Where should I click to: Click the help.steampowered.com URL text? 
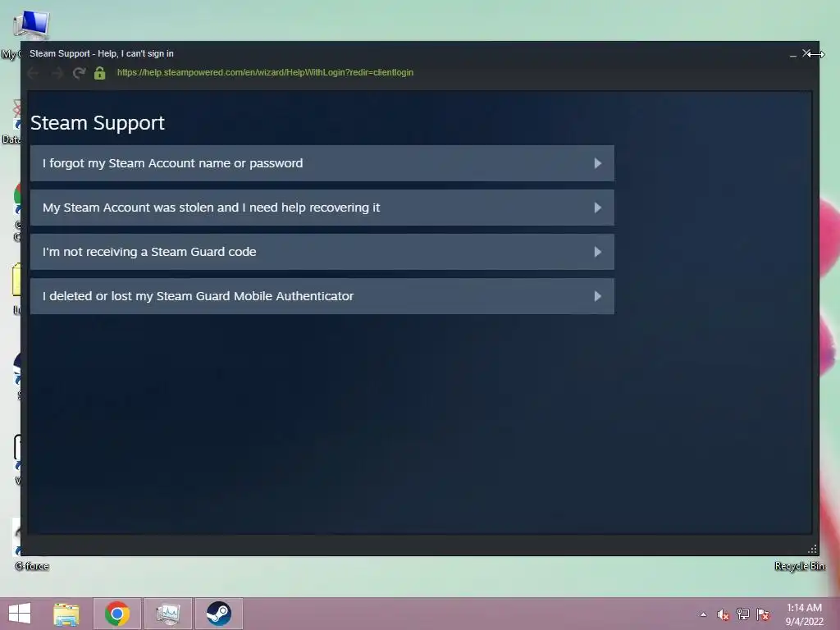[x=265, y=72]
